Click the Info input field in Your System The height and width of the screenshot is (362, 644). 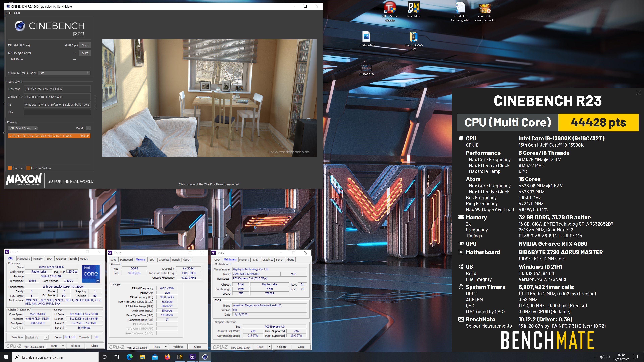coord(57,112)
